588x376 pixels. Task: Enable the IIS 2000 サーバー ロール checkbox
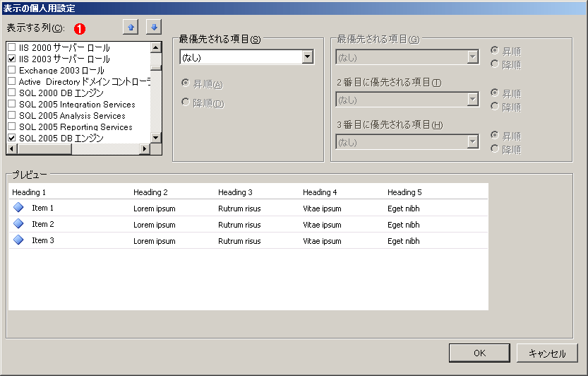click(11, 47)
